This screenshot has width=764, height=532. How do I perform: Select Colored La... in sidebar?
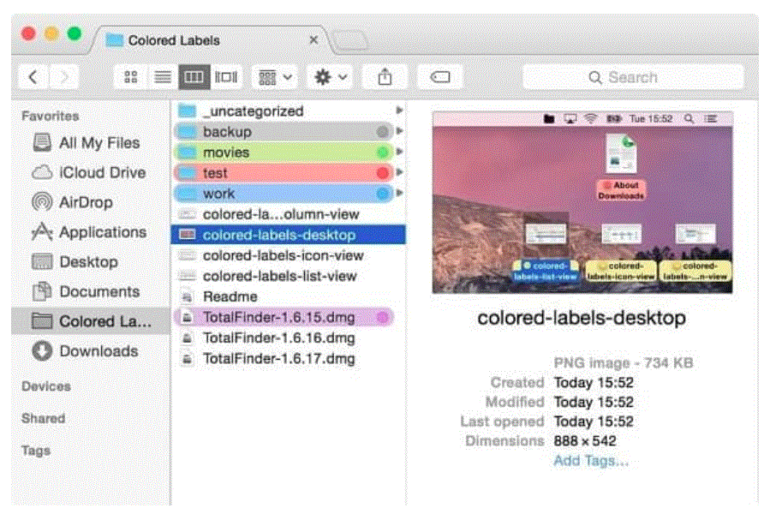[x=91, y=321]
